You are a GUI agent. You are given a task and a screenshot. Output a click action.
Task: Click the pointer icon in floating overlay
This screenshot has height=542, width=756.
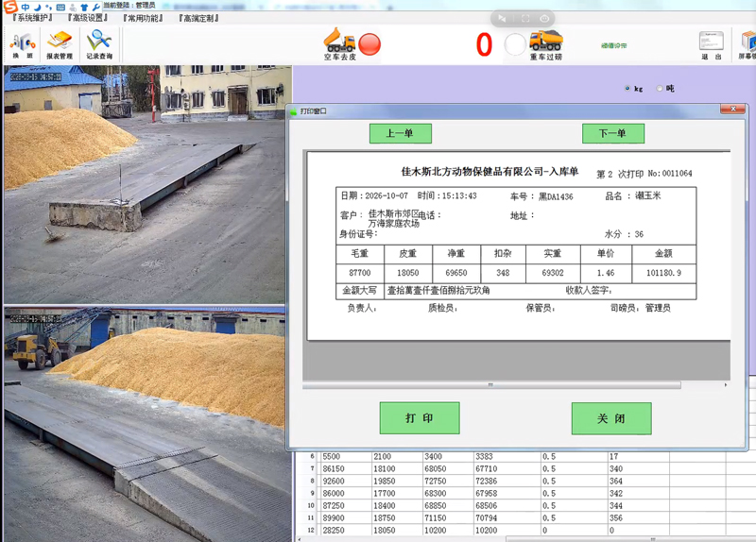(502, 18)
